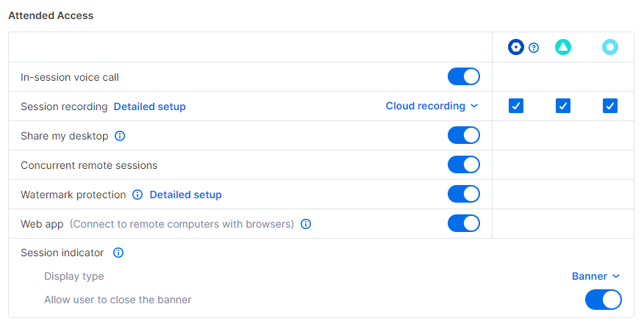Switch off the Web app toggle
The height and width of the screenshot is (326, 644).
464,223
